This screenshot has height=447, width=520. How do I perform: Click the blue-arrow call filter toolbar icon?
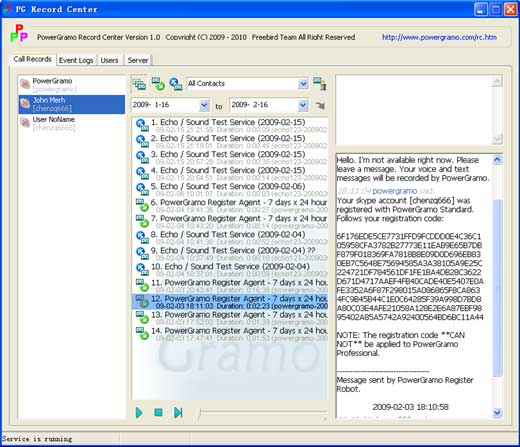[x=175, y=84]
